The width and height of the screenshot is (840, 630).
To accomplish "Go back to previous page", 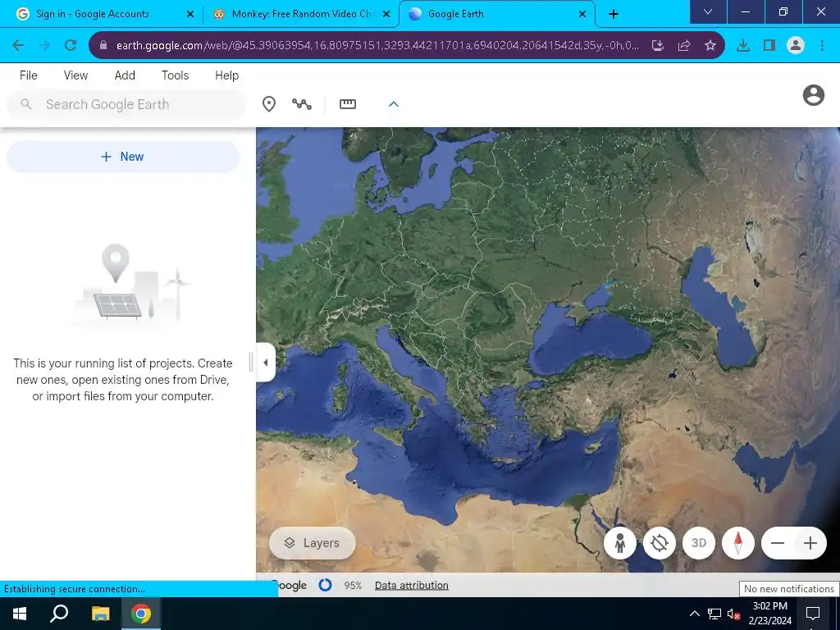I will tap(18, 46).
